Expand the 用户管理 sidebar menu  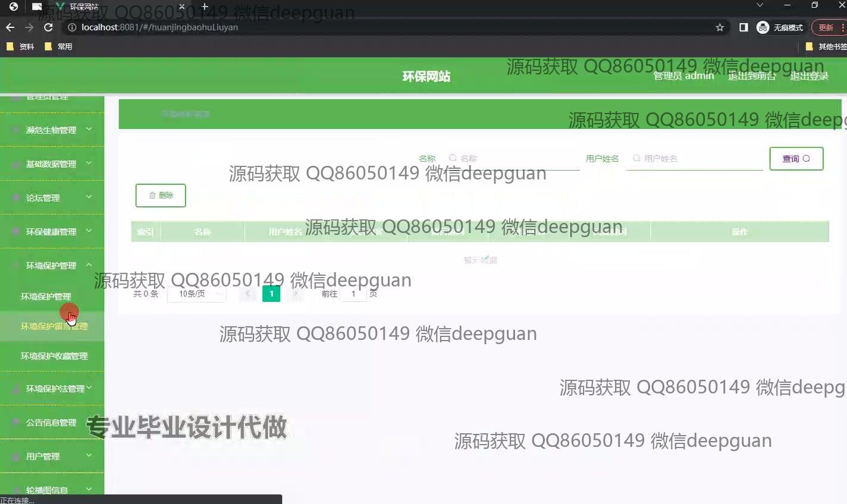pyautogui.click(x=52, y=456)
